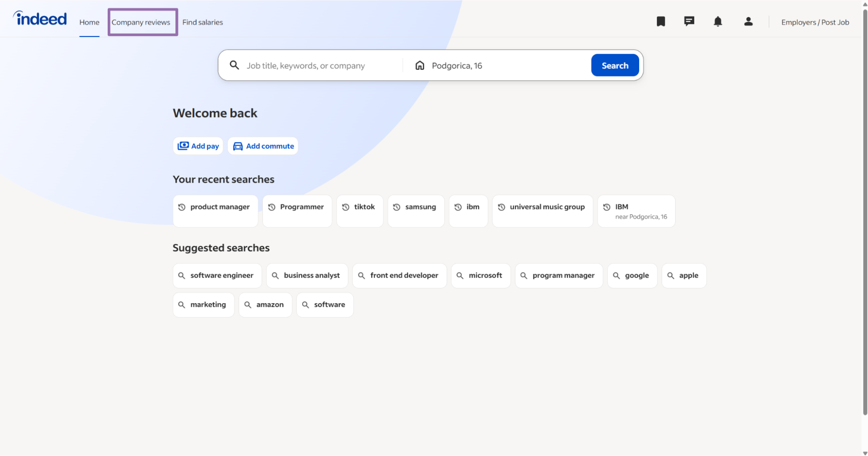
Task: Search suggested front end developer
Action: click(x=399, y=276)
